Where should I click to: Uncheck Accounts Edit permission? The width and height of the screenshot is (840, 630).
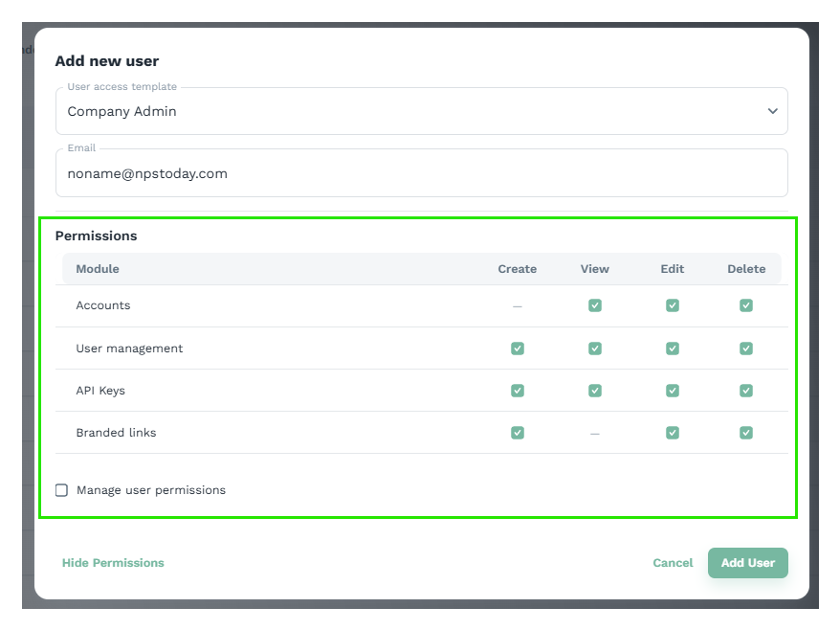click(673, 305)
